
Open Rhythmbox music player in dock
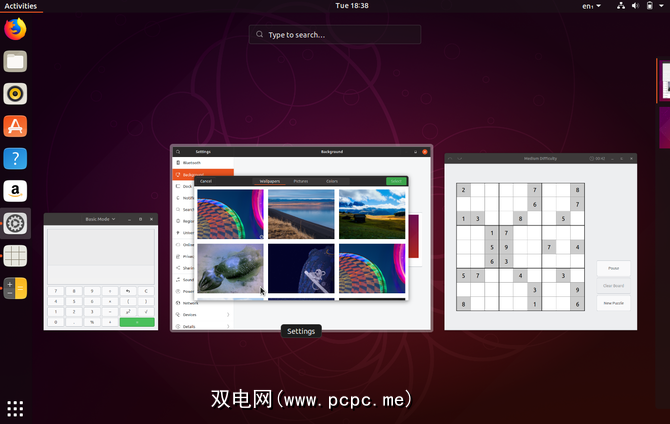tap(15, 94)
